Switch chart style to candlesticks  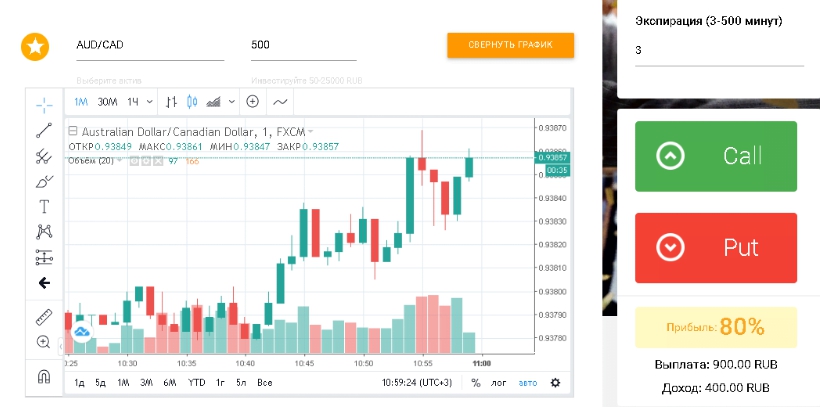pyautogui.click(x=193, y=101)
